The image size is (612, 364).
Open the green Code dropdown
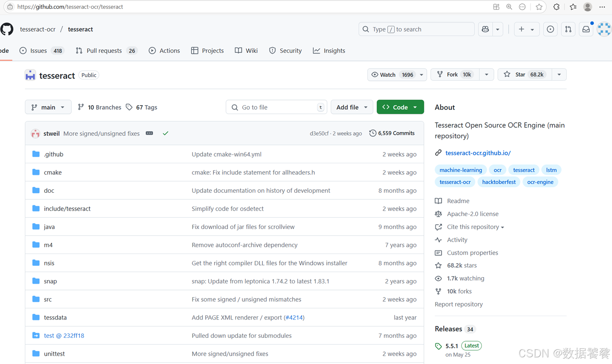400,107
